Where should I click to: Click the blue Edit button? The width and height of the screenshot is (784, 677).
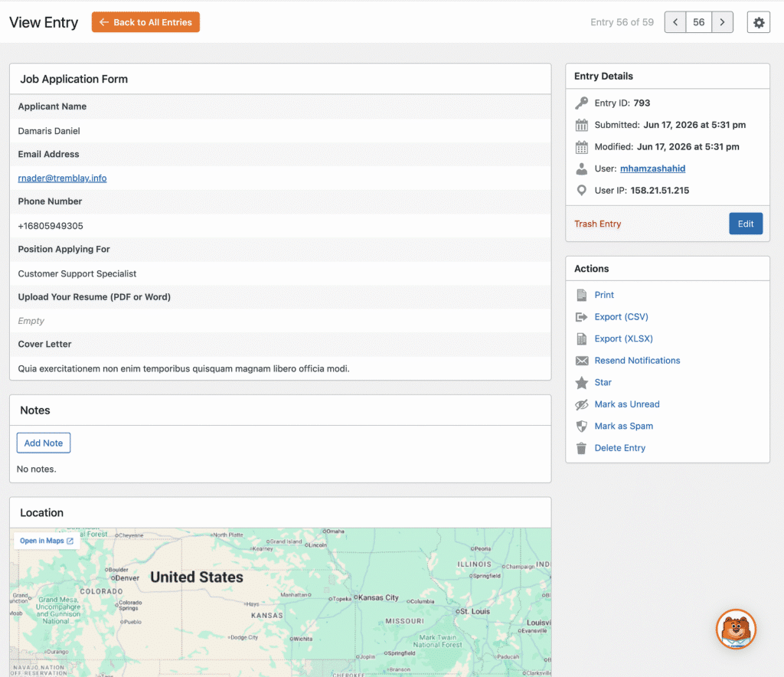point(746,224)
